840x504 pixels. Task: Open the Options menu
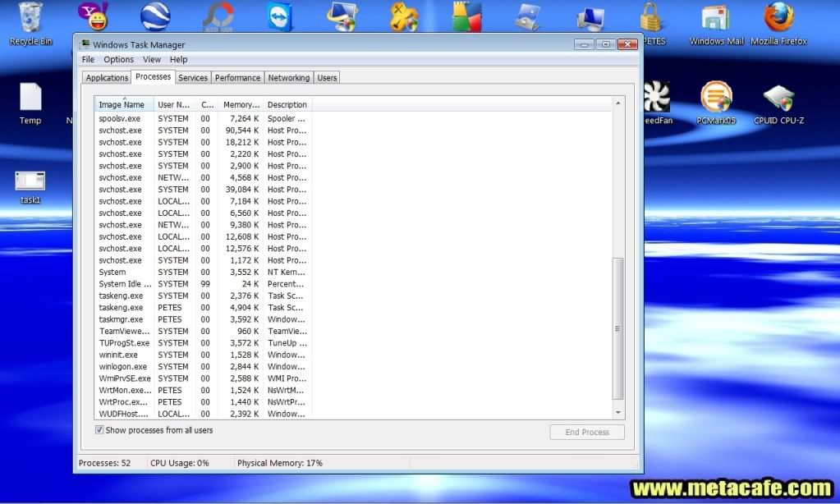118,60
